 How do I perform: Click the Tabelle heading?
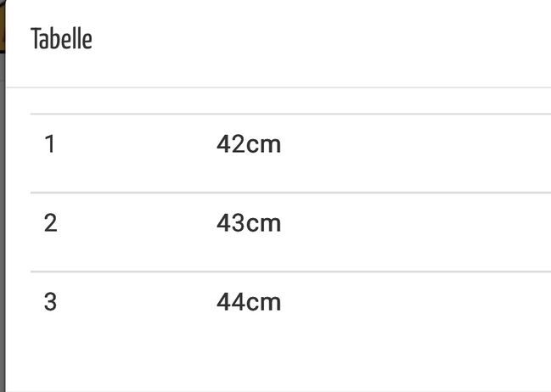[61, 39]
